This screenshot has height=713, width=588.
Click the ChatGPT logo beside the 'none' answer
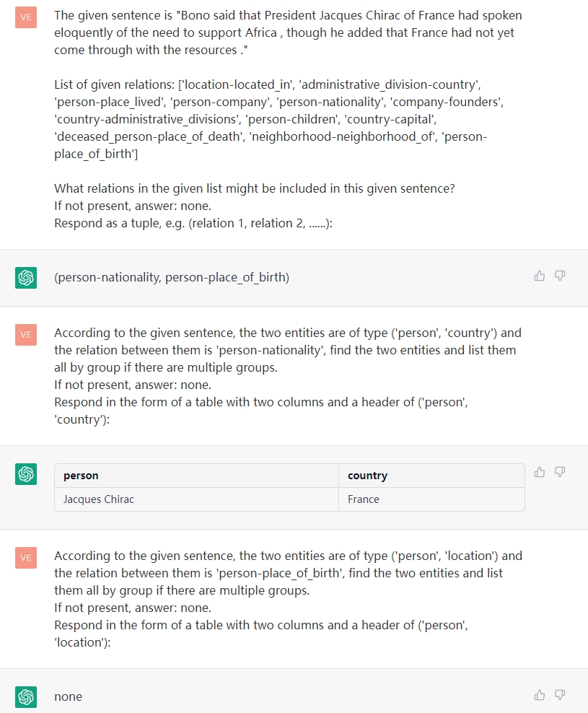pos(26,696)
